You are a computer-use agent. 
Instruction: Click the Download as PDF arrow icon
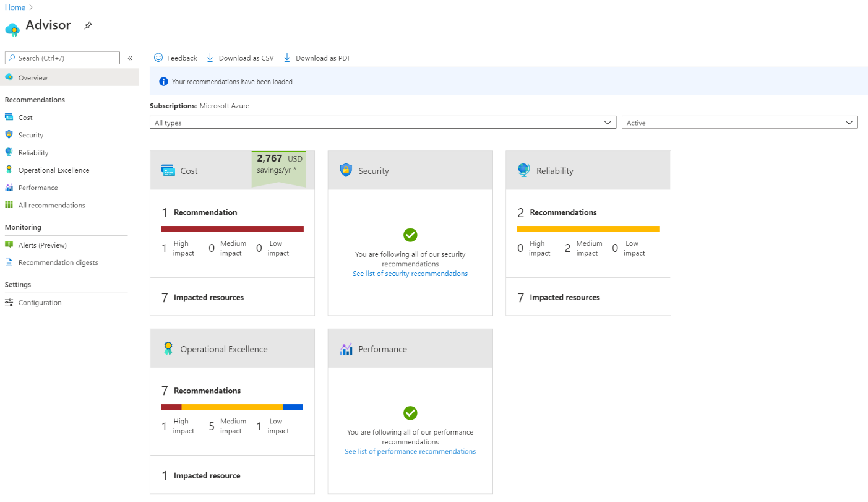(x=287, y=58)
